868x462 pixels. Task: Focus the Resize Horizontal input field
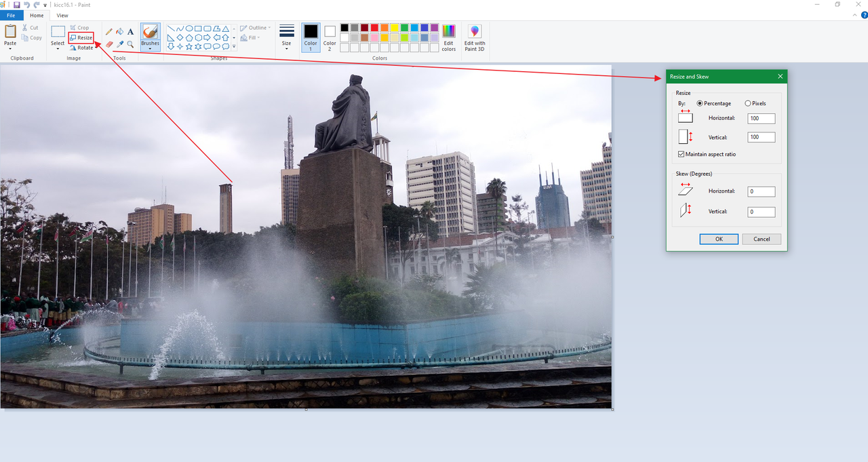762,119
